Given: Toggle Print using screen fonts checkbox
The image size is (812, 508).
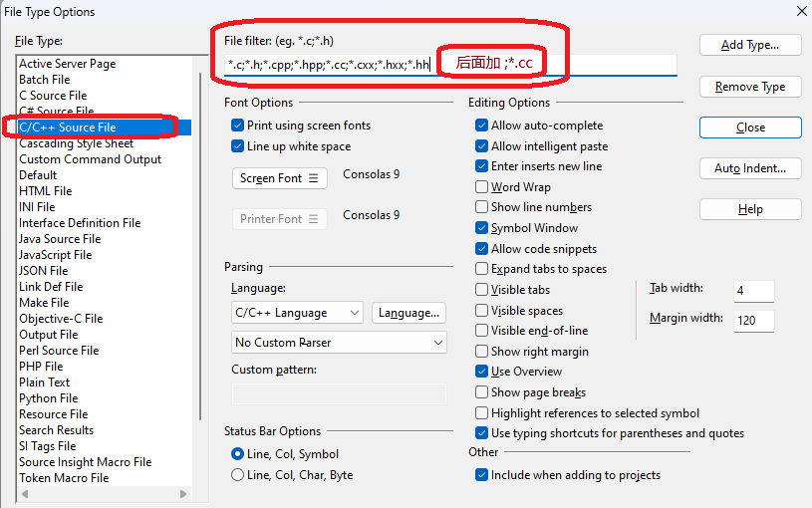Looking at the screenshot, I should pyautogui.click(x=238, y=126).
